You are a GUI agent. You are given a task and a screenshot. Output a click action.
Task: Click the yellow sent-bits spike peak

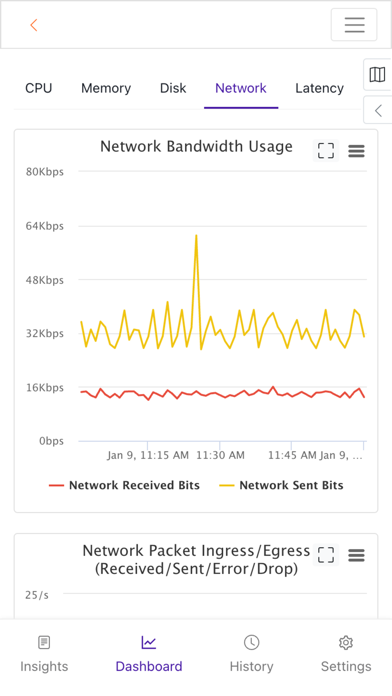(196, 236)
